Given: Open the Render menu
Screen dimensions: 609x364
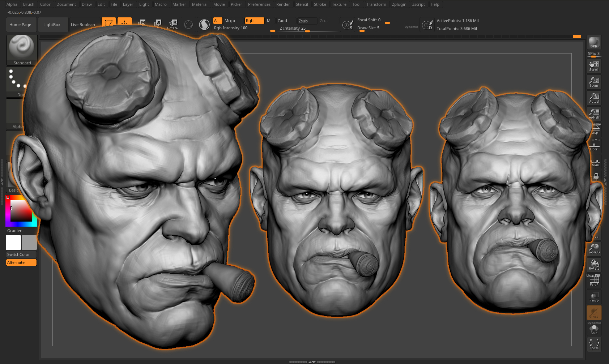Looking at the screenshot, I should coord(283,4).
